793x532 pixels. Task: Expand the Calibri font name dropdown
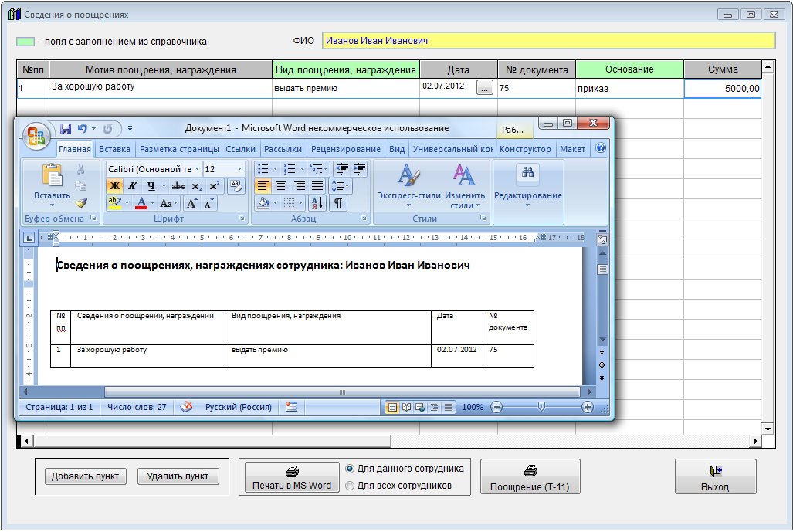click(197, 168)
